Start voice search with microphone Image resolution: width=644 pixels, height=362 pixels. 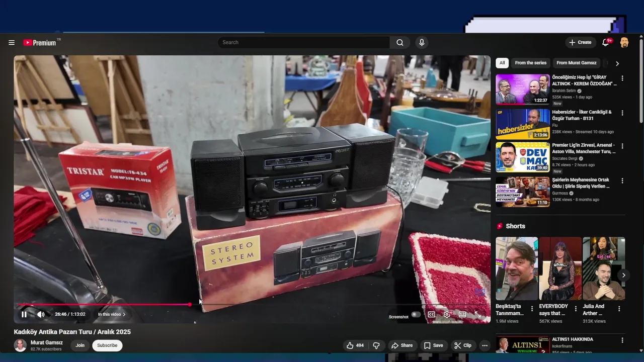(422, 43)
